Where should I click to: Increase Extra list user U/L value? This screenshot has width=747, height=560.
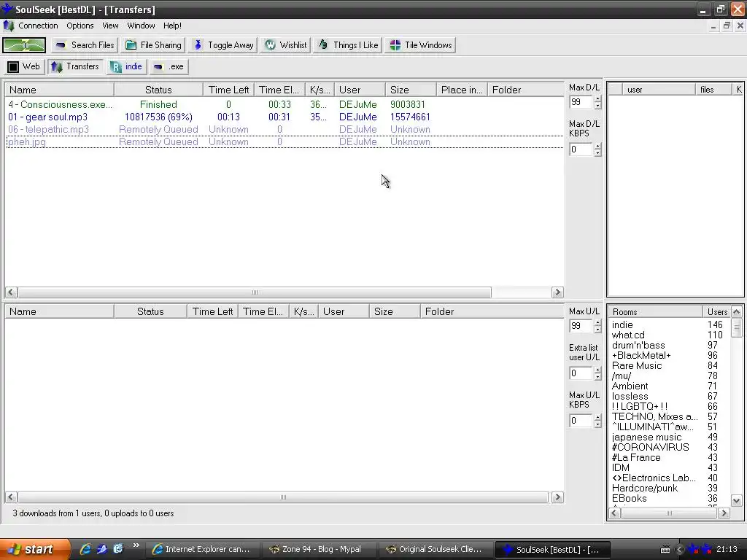597,370
